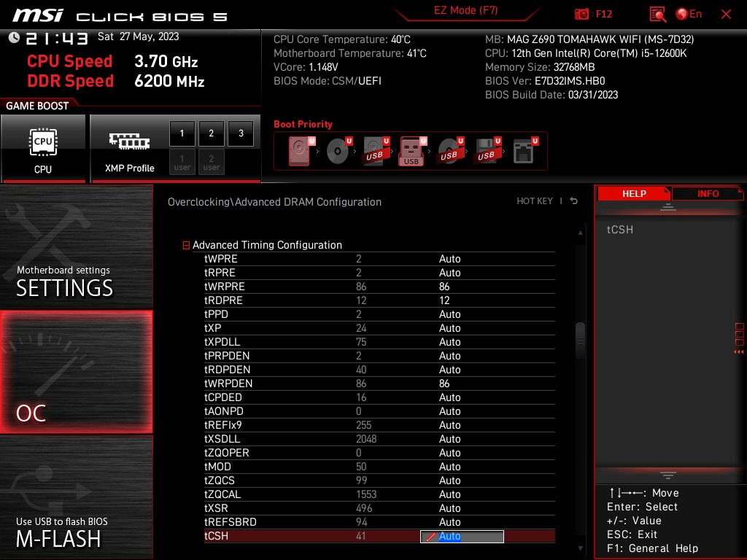Click the clock icon beside the time
Screen dimensions: 747x560
point(15,38)
